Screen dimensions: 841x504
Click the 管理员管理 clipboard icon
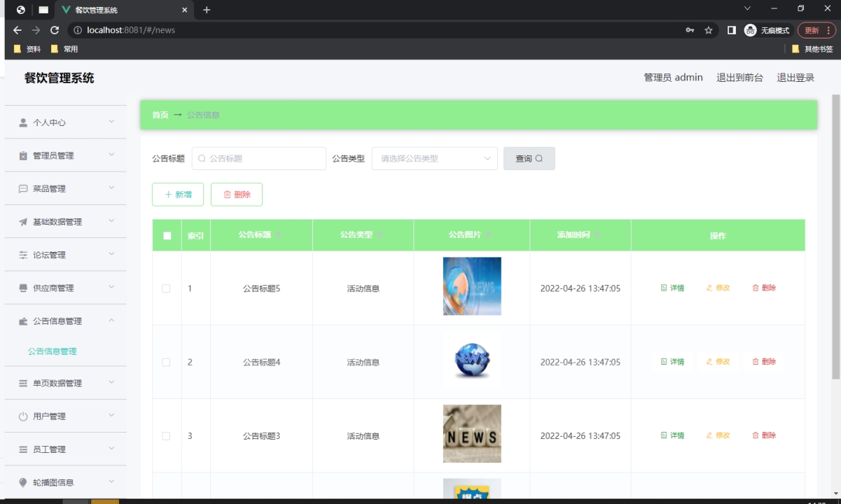coord(23,155)
